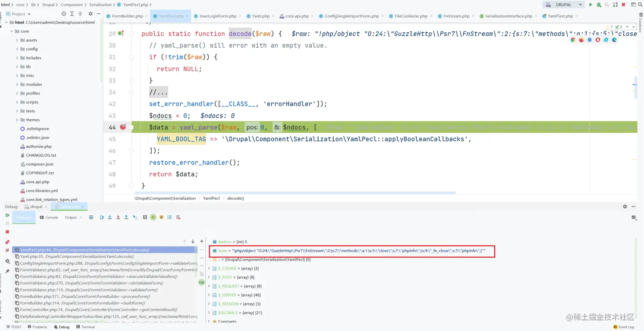Show execution point lines icon
The height and width of the screenshot is (331, 644).
[91, 217]
